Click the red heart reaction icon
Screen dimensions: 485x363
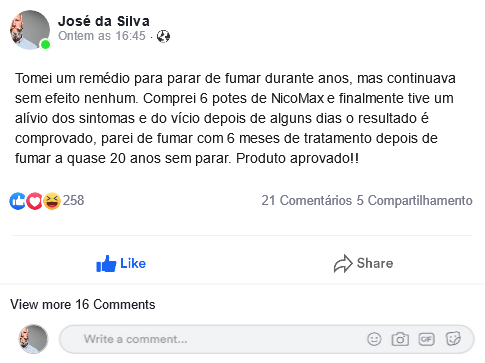point(34,201)
